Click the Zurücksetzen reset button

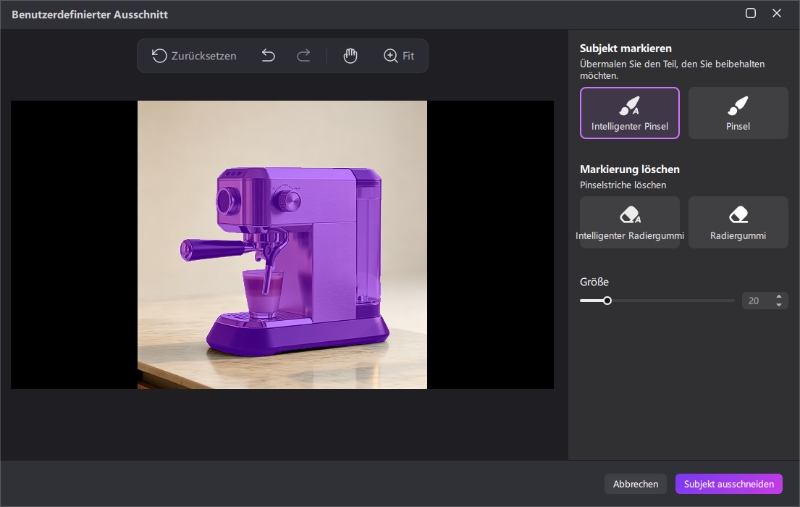point(194,56)
